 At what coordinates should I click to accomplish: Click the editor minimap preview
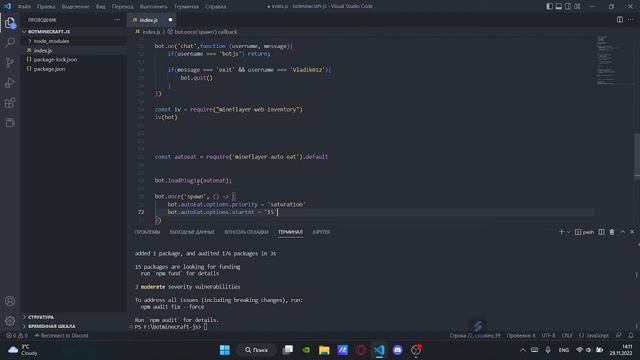coord(608,60)
